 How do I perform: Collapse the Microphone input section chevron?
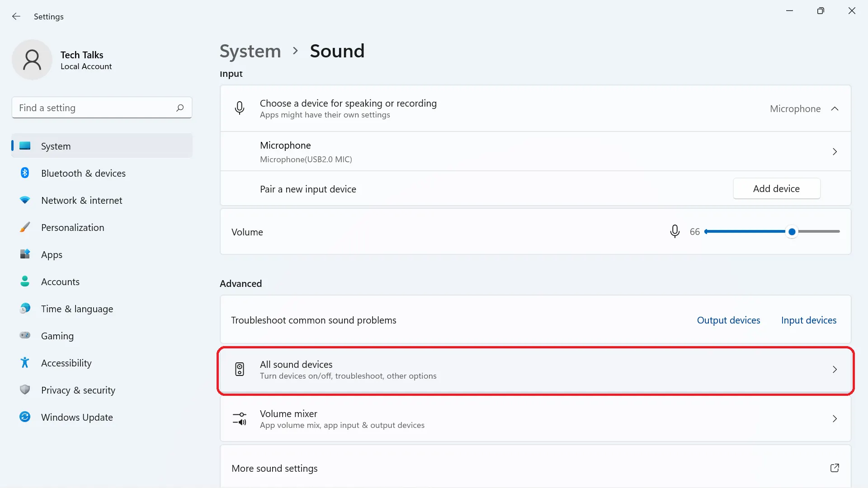coord(835,108)
